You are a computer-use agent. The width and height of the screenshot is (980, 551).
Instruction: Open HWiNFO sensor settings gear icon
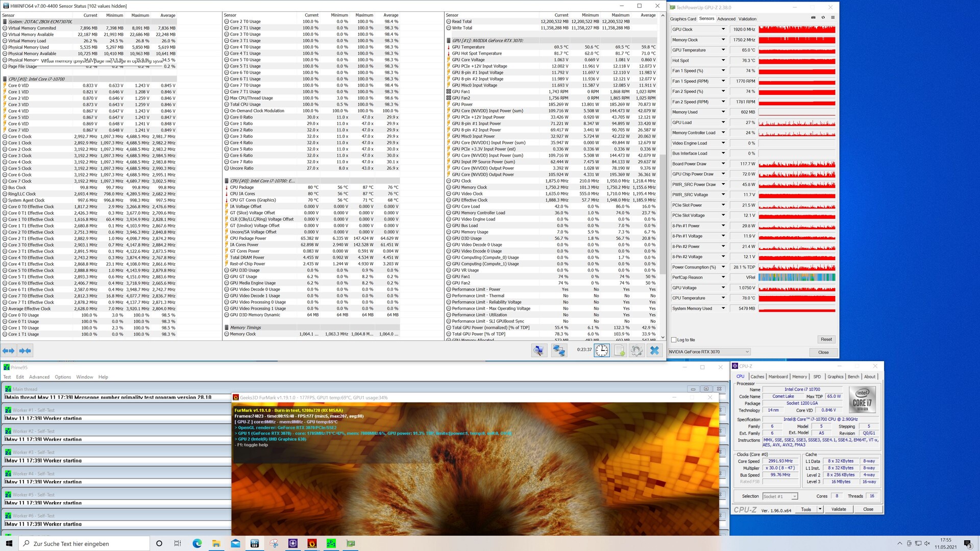coord(636,350)
